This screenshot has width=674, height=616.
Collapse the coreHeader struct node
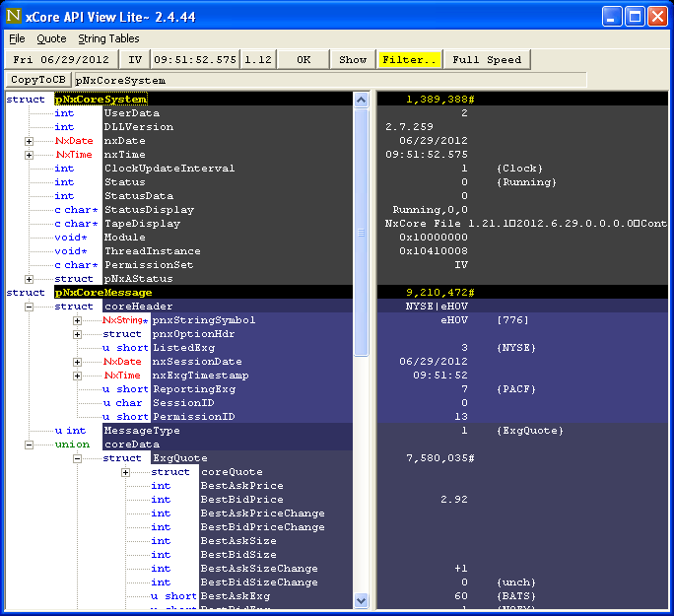(30, 307)
